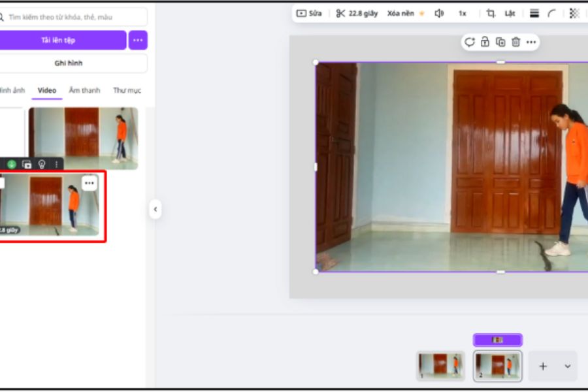Viewport: 588px width, 392px height.
Task: Open the corner rounding tool
Action: coord(552,13)
